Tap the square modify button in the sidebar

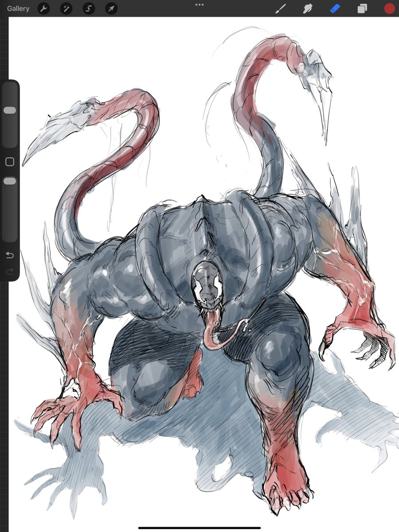click(10, 162)
